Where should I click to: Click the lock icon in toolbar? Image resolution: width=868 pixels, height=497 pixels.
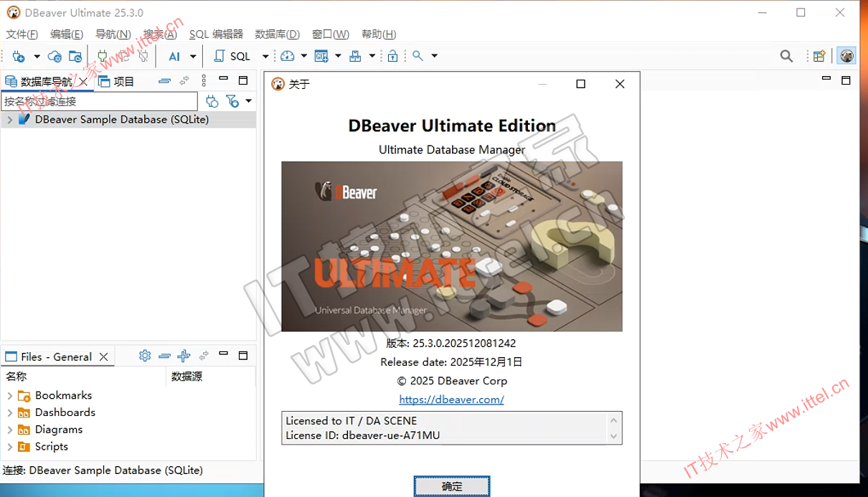coord(392,56)
